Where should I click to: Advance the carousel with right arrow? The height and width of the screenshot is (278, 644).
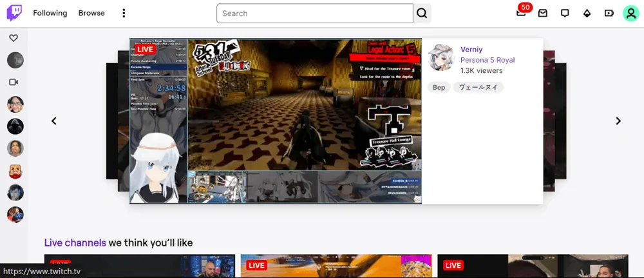coord(618,121)
